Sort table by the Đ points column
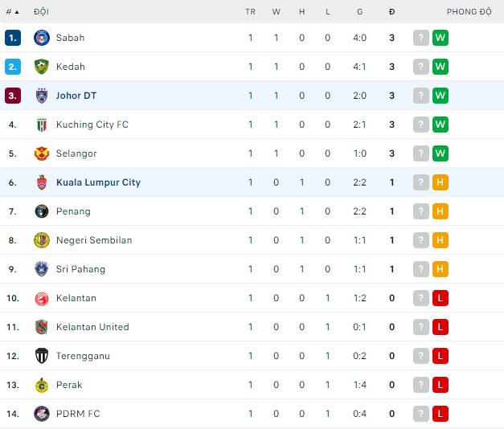The image size is (504, 429). coord(391,12)
